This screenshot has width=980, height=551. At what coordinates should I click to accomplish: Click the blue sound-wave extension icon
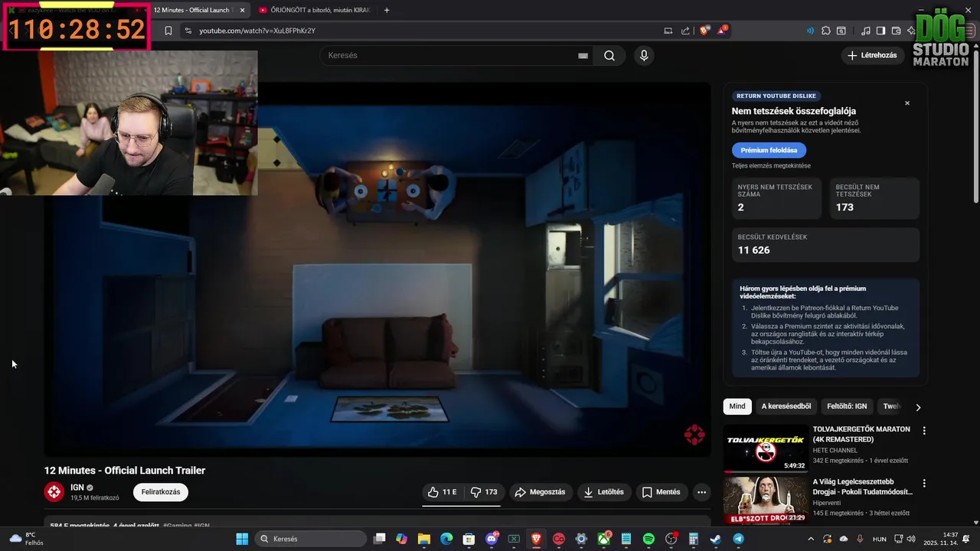pos(810,31)
